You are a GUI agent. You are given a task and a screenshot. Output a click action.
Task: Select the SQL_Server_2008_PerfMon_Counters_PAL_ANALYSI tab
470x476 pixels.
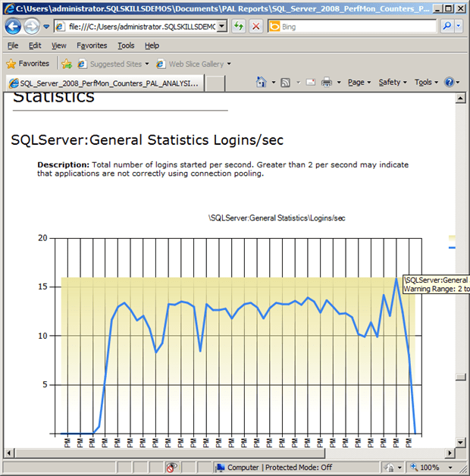coord(105,83)
